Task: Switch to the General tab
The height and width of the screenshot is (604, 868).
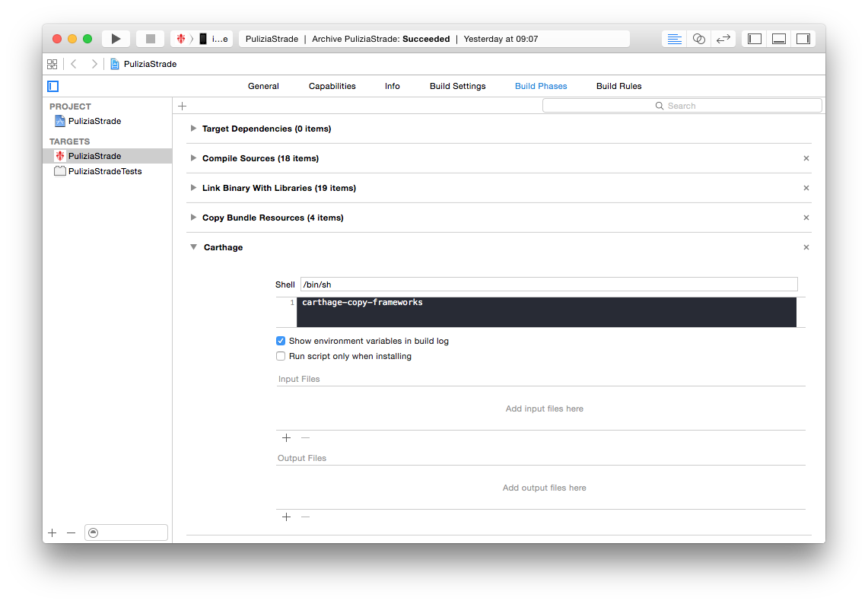Action: pos(263,87)
